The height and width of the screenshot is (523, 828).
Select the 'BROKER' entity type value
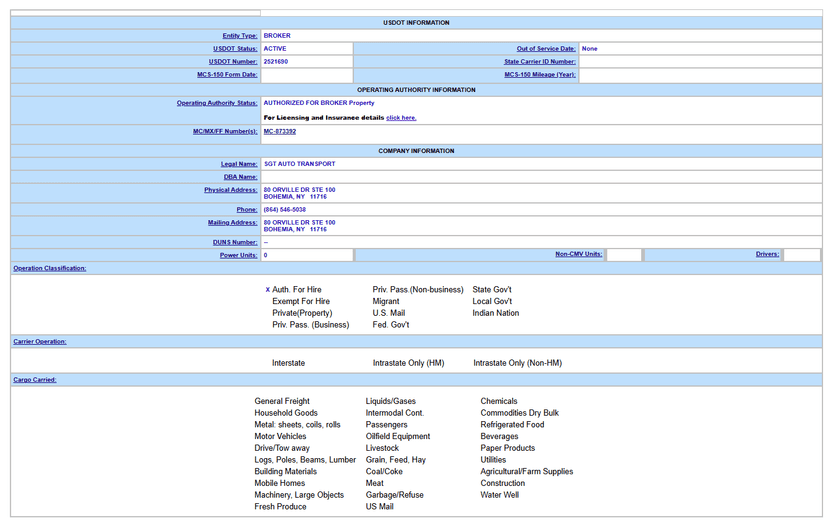coord(277,36)
